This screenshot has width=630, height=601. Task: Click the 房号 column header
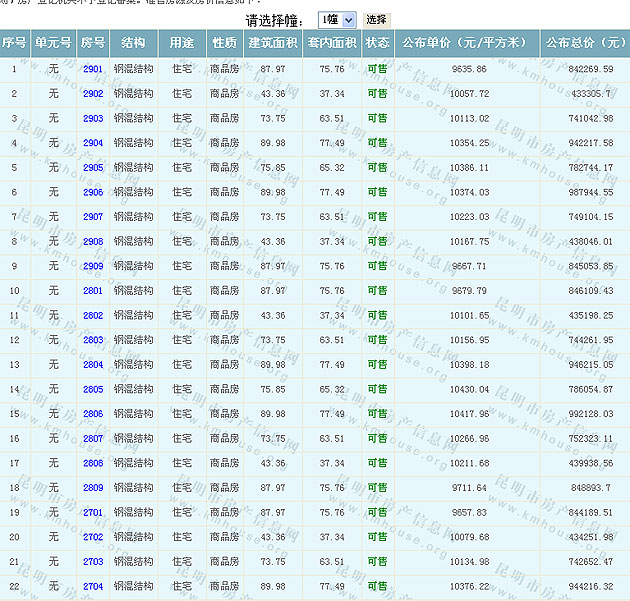(93, 43)
